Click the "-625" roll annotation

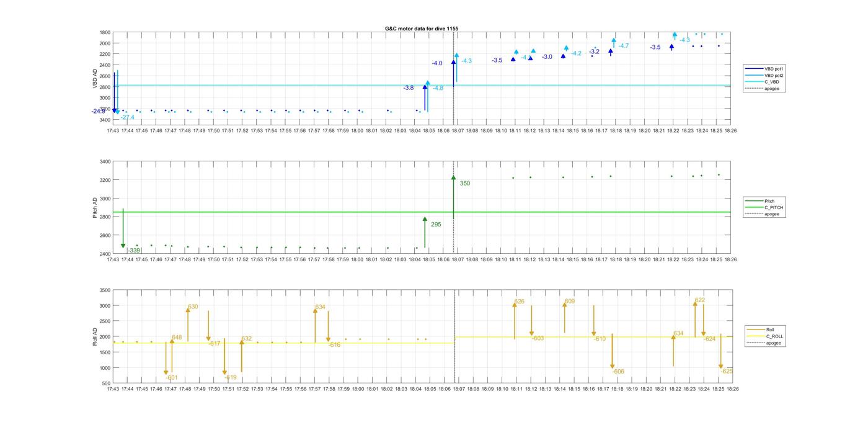pyautogui.click(x=727, y=371)
